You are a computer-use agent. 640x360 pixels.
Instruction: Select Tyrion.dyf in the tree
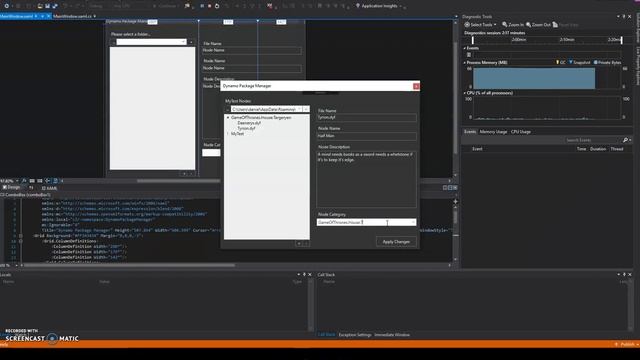(x=246, y=128)
